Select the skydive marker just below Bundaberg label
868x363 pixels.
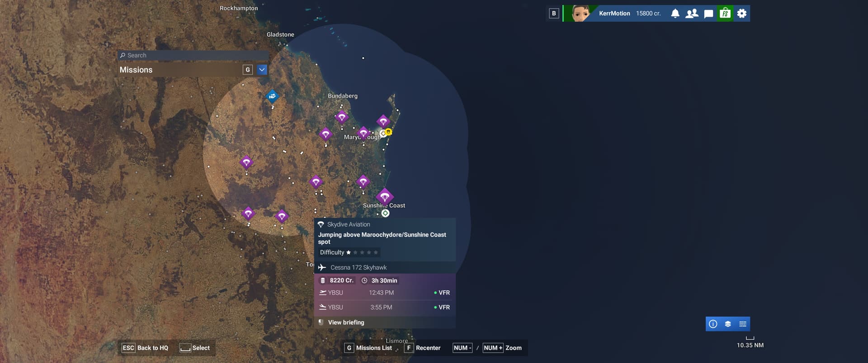click(342, 117)
